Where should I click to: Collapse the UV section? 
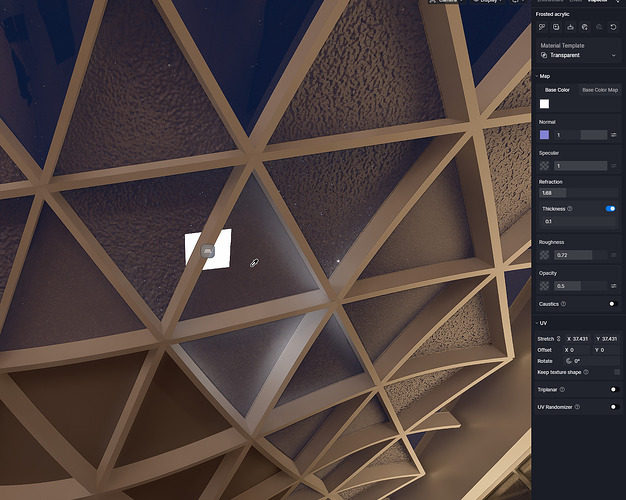pos(536,323)
